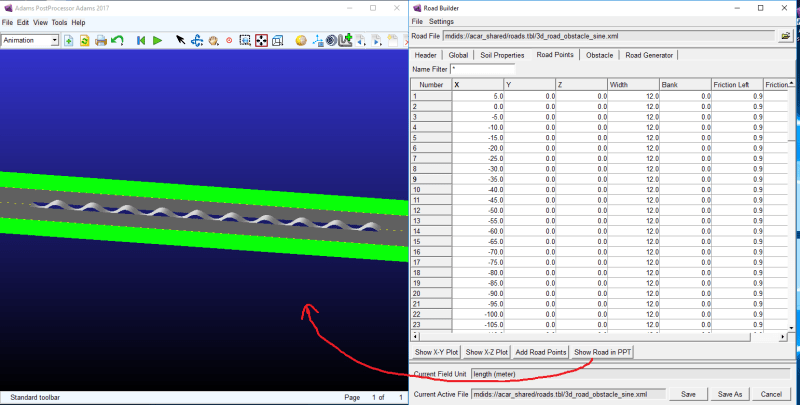The height and width of the screenshot is (405, 800).
Task: Open the Animation mode dropdown
Action: [x=54, y=40]
